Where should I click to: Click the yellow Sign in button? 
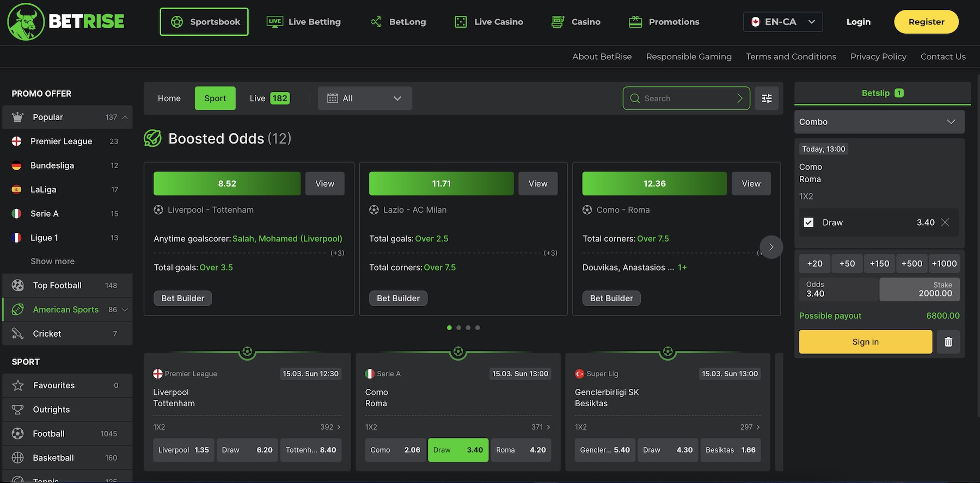point(866,342)
